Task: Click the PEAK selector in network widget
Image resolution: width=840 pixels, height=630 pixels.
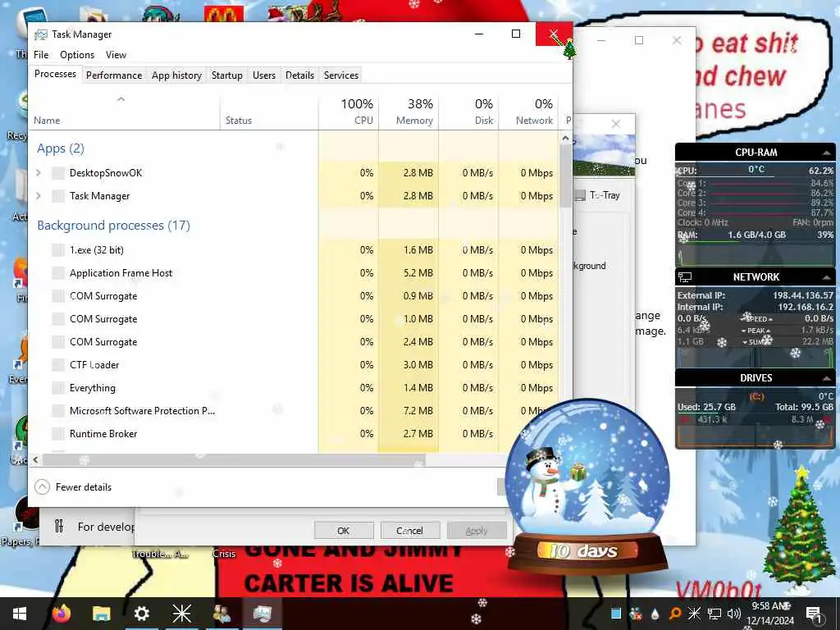Action: point(756,331)
